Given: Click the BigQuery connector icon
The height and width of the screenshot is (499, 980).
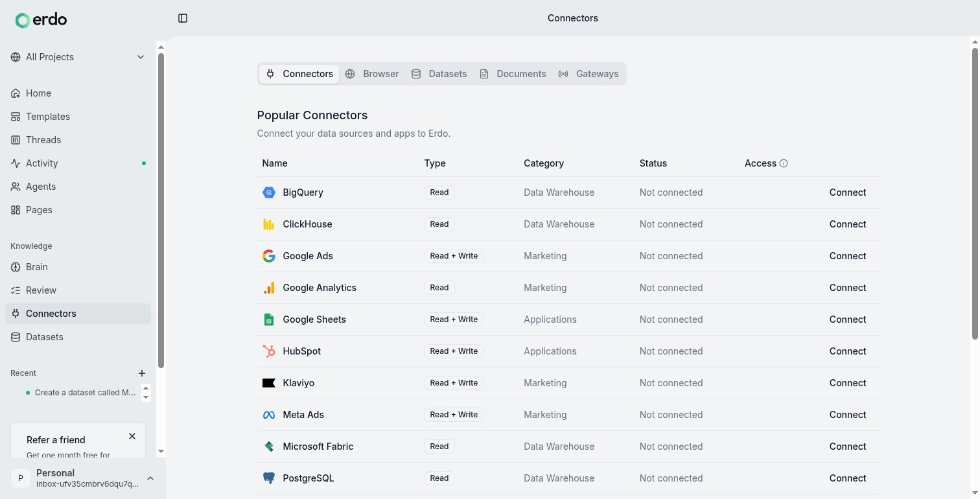Looking at the screenshot, I should (269, 192).
